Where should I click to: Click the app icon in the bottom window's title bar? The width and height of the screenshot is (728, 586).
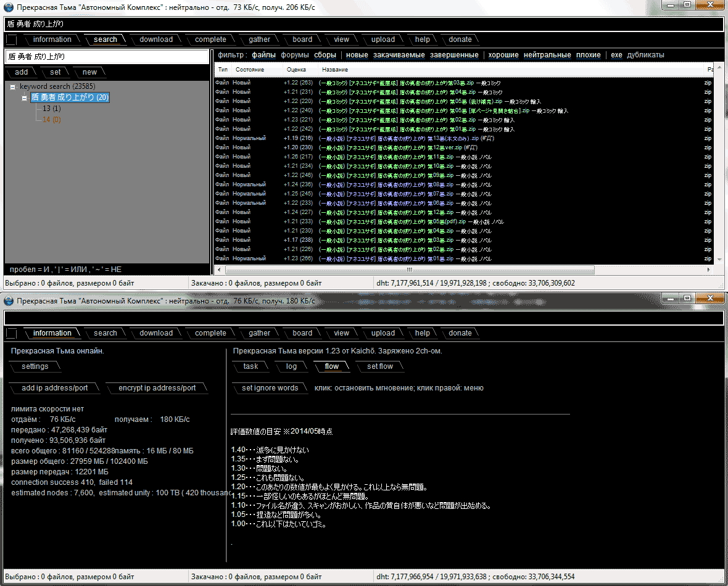point(9,300)
